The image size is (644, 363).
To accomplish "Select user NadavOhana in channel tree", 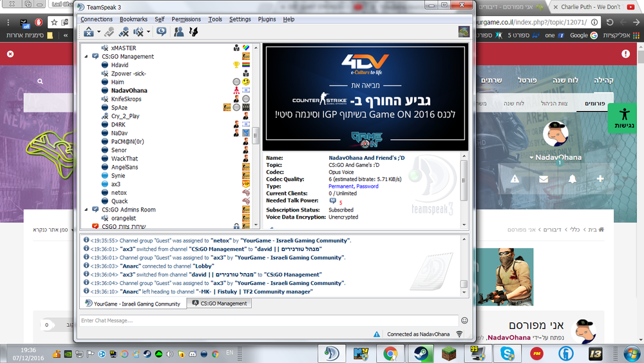I will click(x=129, y=91).
